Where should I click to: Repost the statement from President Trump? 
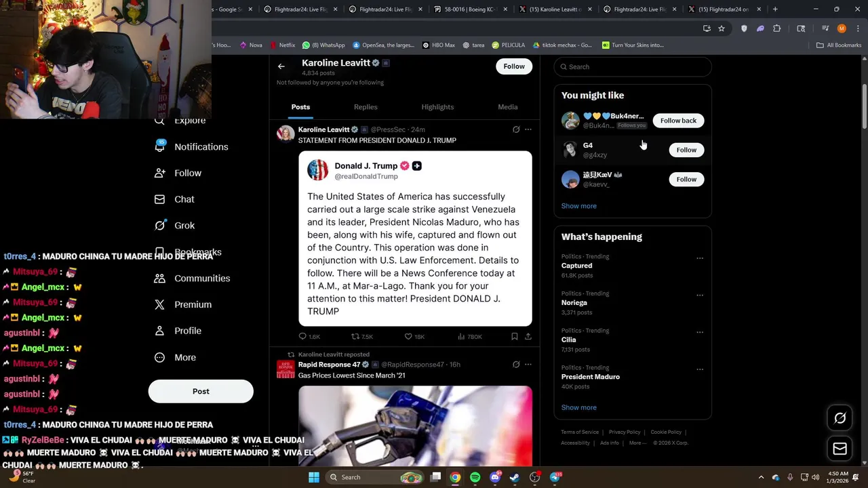coord(362,336)
